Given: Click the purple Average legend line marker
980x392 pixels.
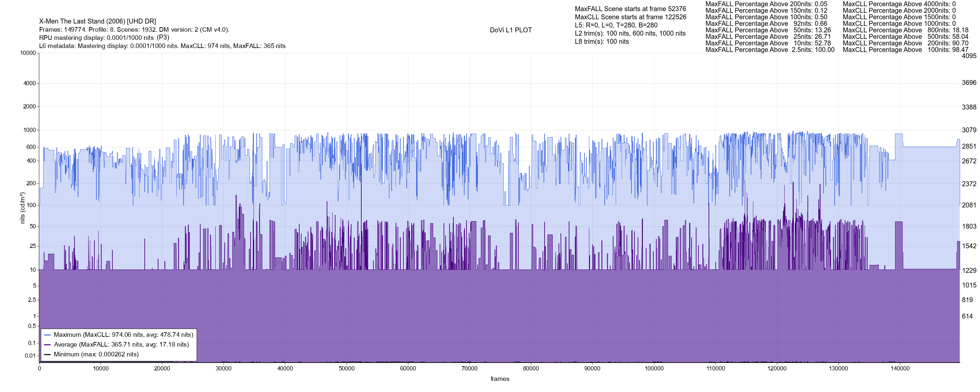Looking at the screenshot, I should (x=48, y=345).
